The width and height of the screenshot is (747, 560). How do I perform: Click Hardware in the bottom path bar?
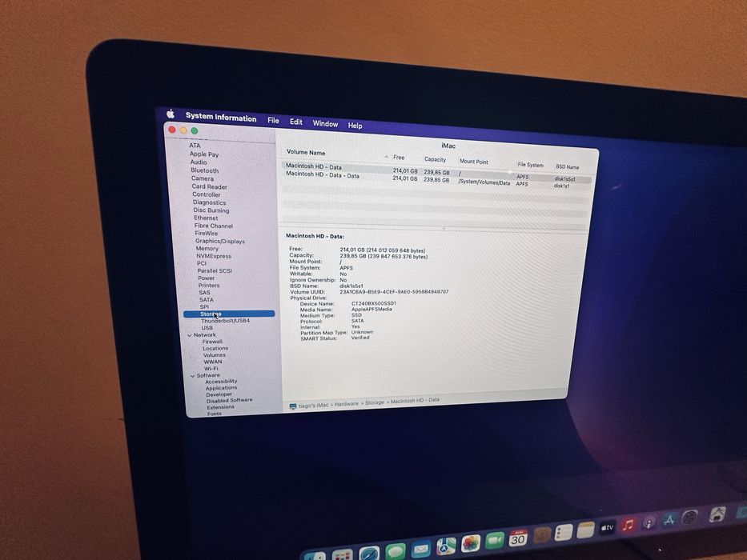(x=347, y=404)
